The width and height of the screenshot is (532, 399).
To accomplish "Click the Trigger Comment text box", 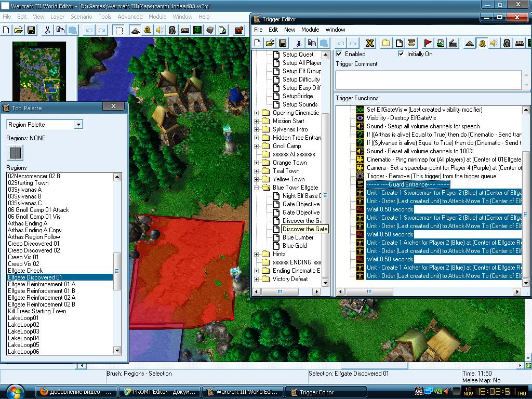I will [428, 80].
